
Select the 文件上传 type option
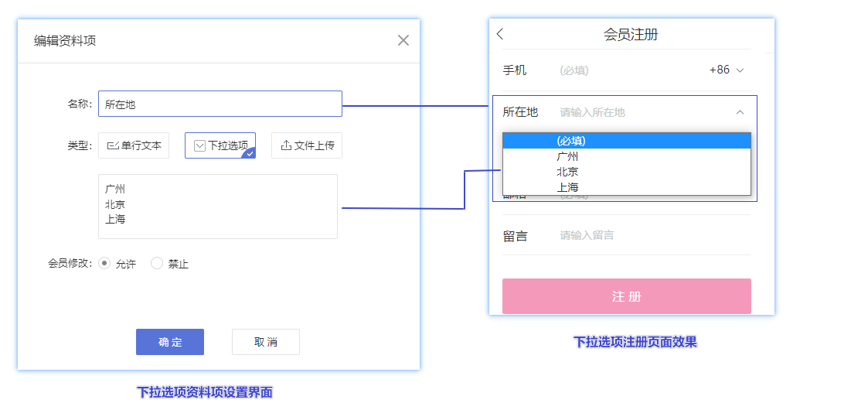coord(307,145)
